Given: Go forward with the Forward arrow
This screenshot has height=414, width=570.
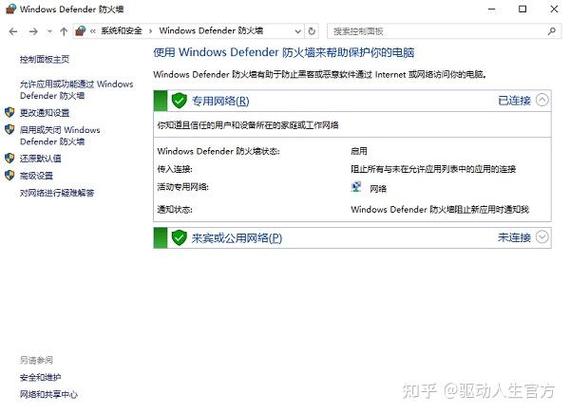Looking at the screenshot, I should pos(33,32).
